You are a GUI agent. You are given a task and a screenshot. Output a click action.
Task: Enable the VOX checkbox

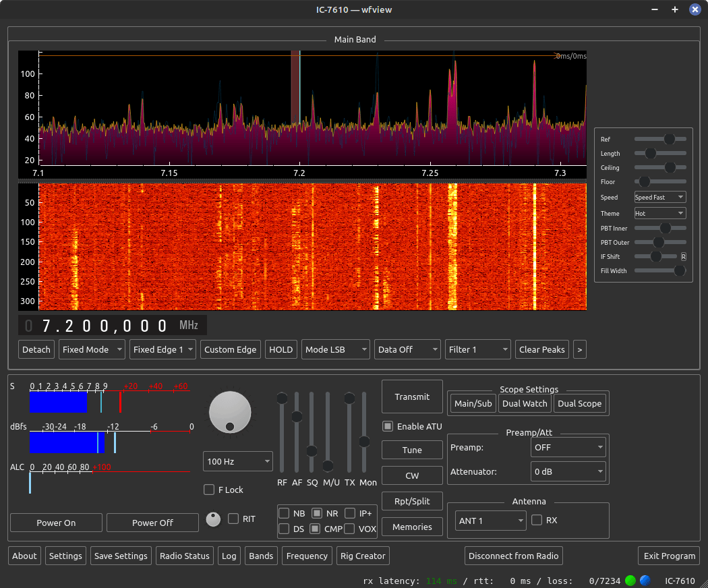point(349,529)
